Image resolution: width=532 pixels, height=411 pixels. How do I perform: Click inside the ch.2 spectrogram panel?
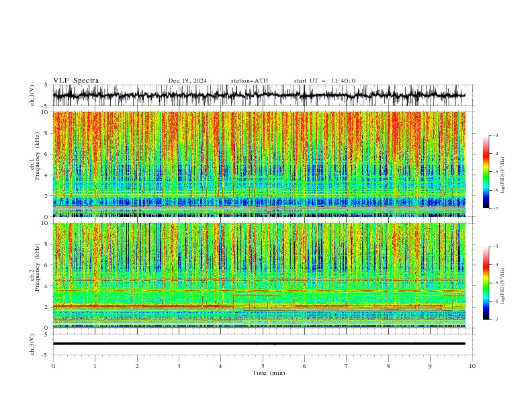pyautogui.click(x=259, y=275)
